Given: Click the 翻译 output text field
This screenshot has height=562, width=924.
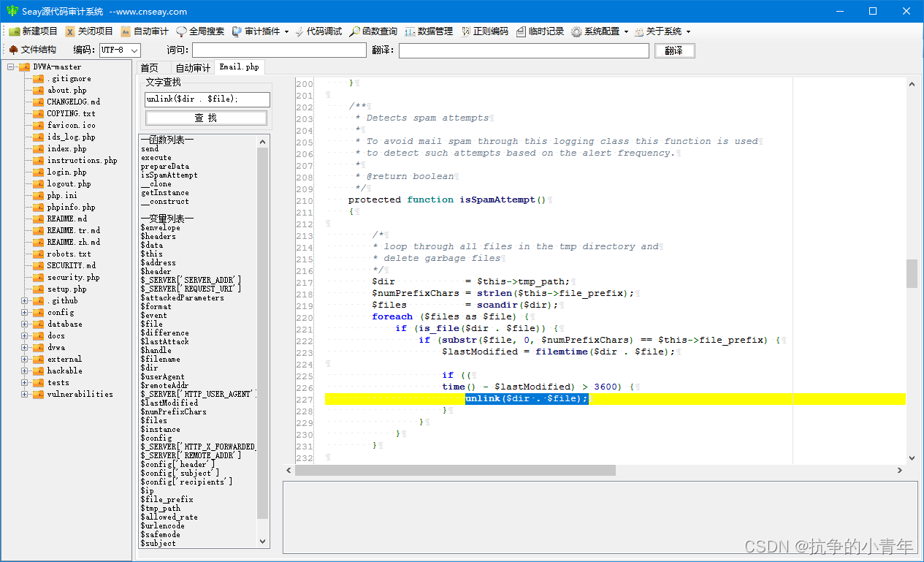Looking at the screenshot, I should [524, 50].
